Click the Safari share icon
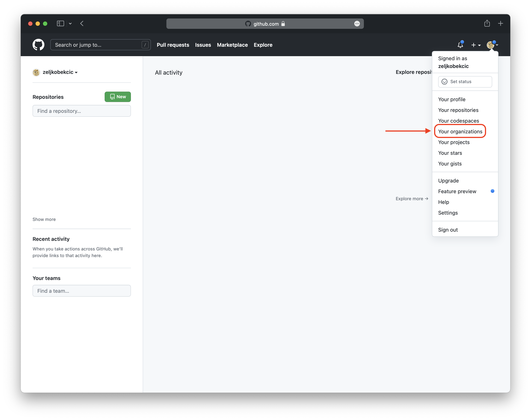531x420 pixels. (x=487, y=24)
